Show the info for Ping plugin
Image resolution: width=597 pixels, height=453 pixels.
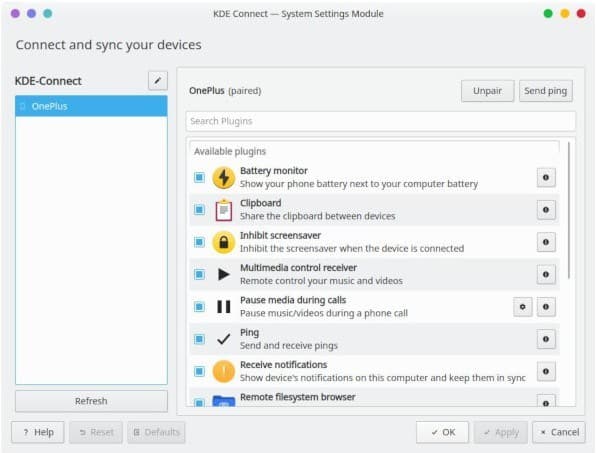tap(546, 339)
